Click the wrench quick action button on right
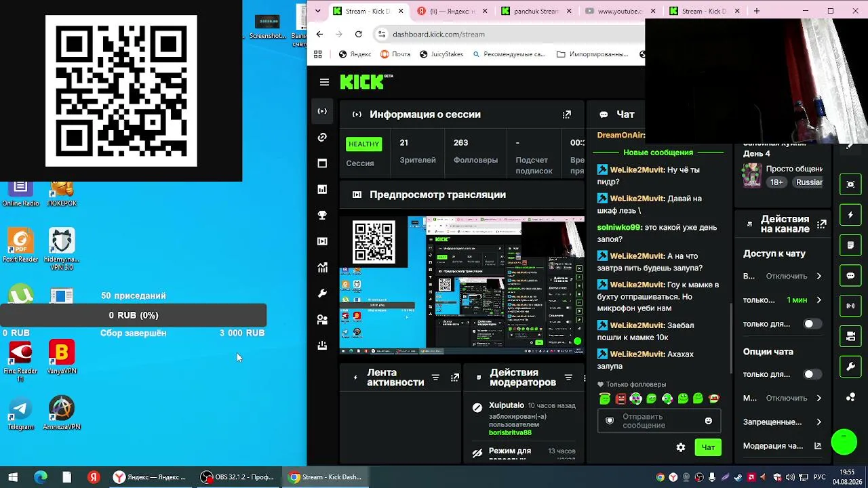Image resolution: width=868 pixels, height=488 pixels. [x=850, y=367]
